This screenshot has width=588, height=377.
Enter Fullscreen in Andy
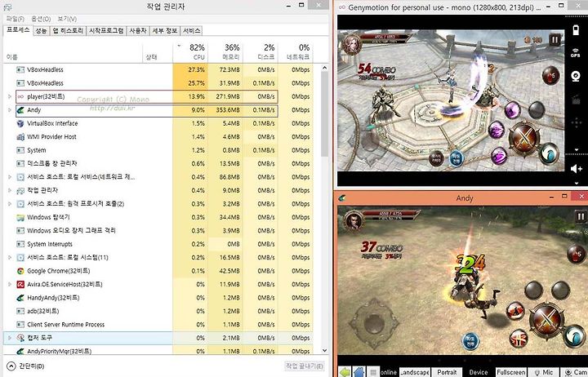click(510, 372)
